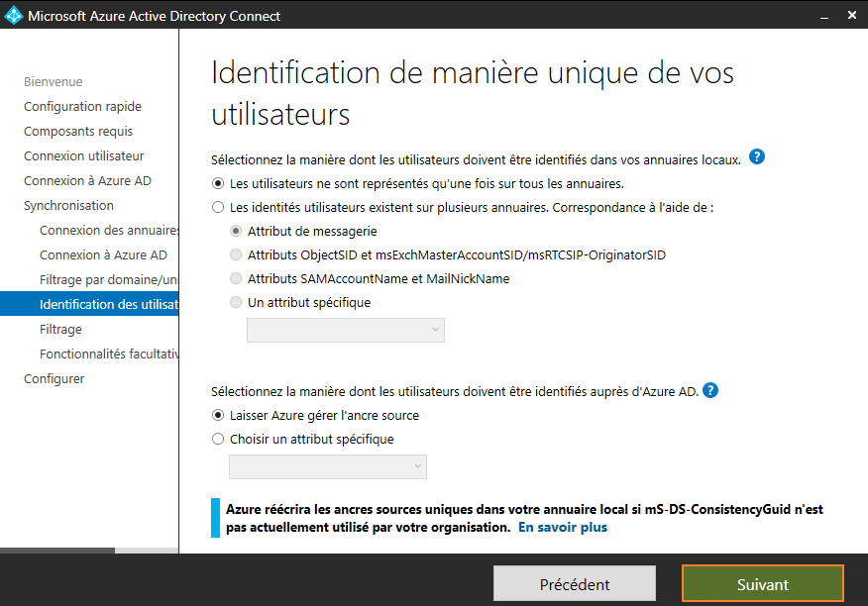The height and width of the screenshot is (606, 868).
Task: Open Filtrage sub-step in sidebar
Action: [x=60, y=330]
